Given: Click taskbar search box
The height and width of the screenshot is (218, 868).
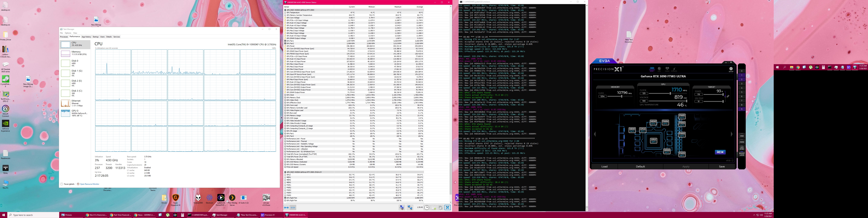Looking at the screenshot, I should click(33, 215).
